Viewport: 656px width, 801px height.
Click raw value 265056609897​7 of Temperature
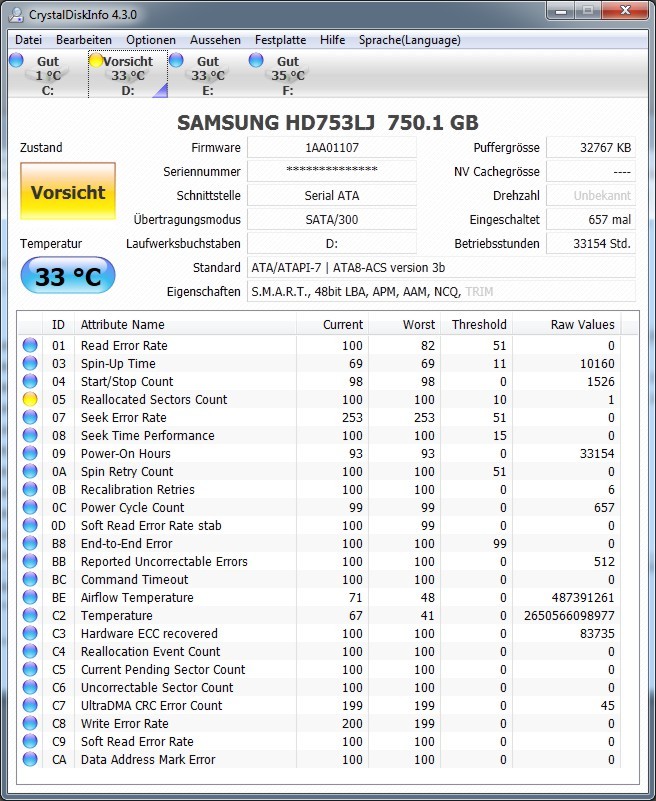[x=569, y=616]
